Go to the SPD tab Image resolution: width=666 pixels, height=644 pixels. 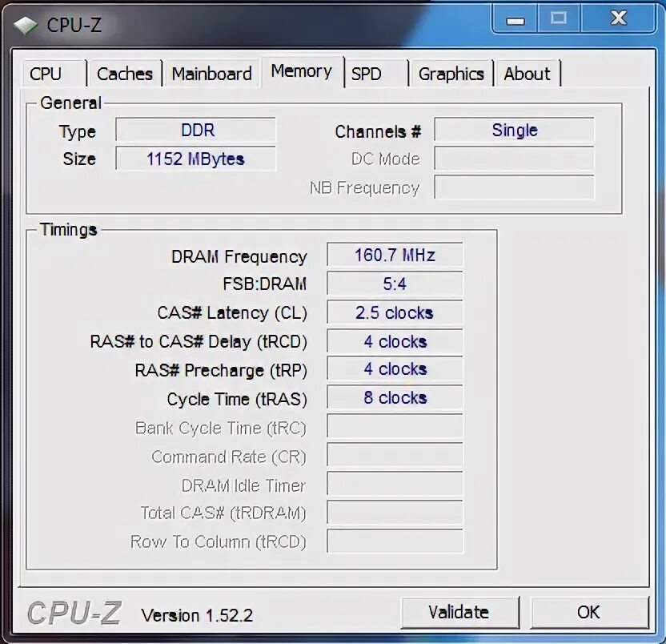click(376, 74)
